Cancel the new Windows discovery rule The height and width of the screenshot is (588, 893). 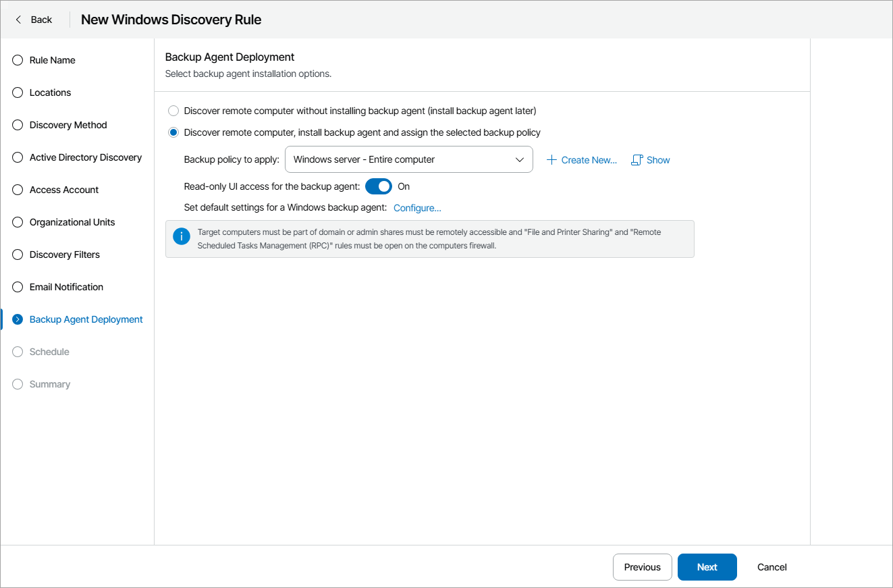[x=772, y=567]
